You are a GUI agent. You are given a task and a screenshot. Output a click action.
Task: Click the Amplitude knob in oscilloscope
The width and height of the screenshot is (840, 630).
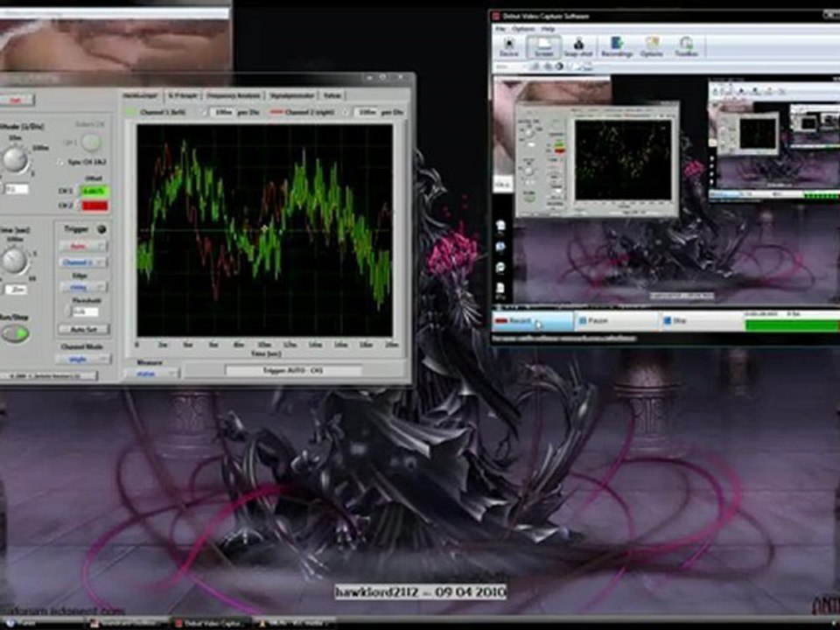click(x=15, y=159)
